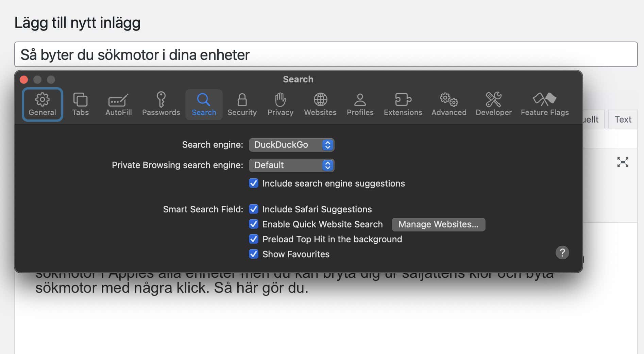Uncheck Preload Top Hit in the background
This screenshot has height=354, width=644.
pyautogui.click(x=254, y=239)
